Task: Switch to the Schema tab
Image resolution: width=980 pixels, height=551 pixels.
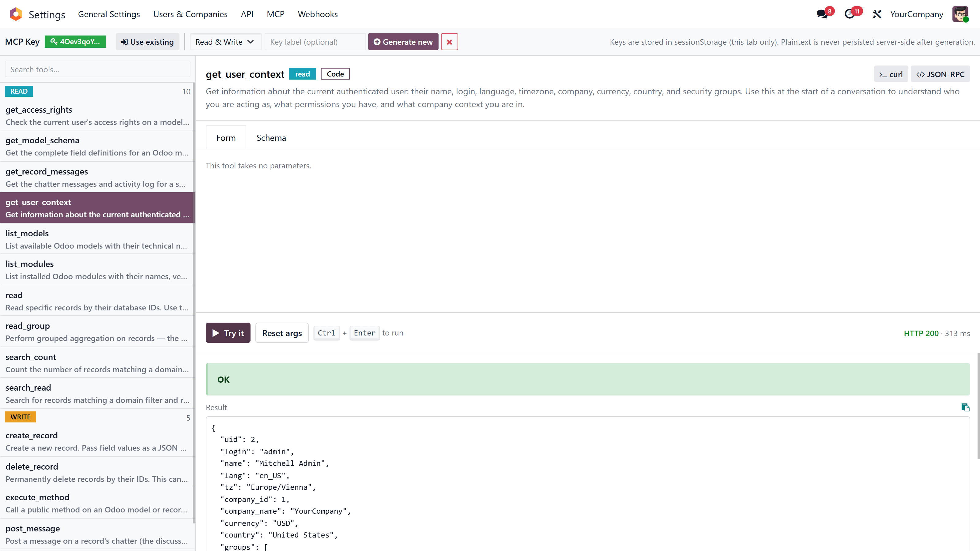Action: [x=271, y=137]
